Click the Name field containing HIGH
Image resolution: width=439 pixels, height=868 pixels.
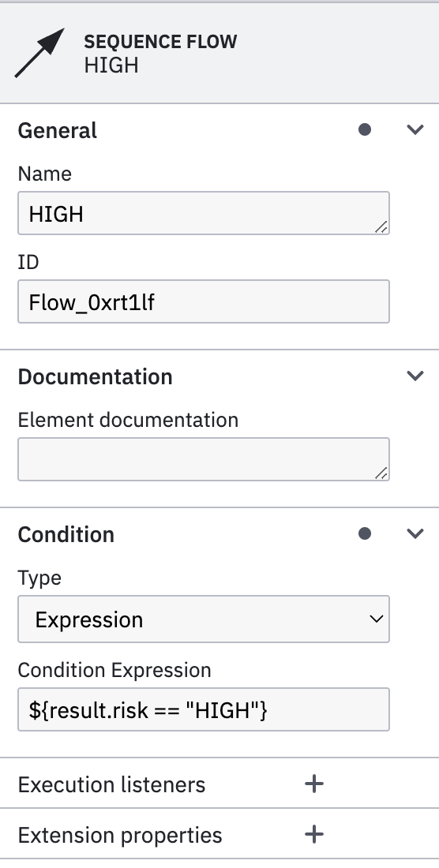point(204,213)
